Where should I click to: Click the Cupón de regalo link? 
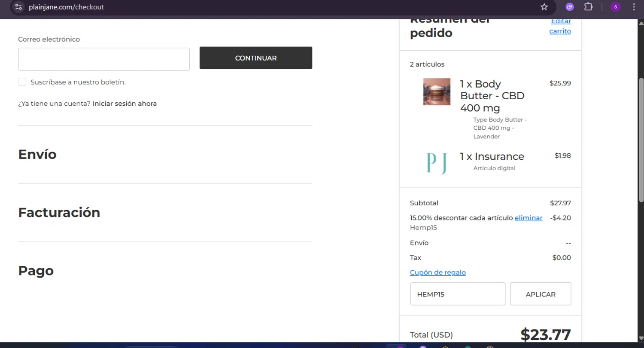point(438,272)
